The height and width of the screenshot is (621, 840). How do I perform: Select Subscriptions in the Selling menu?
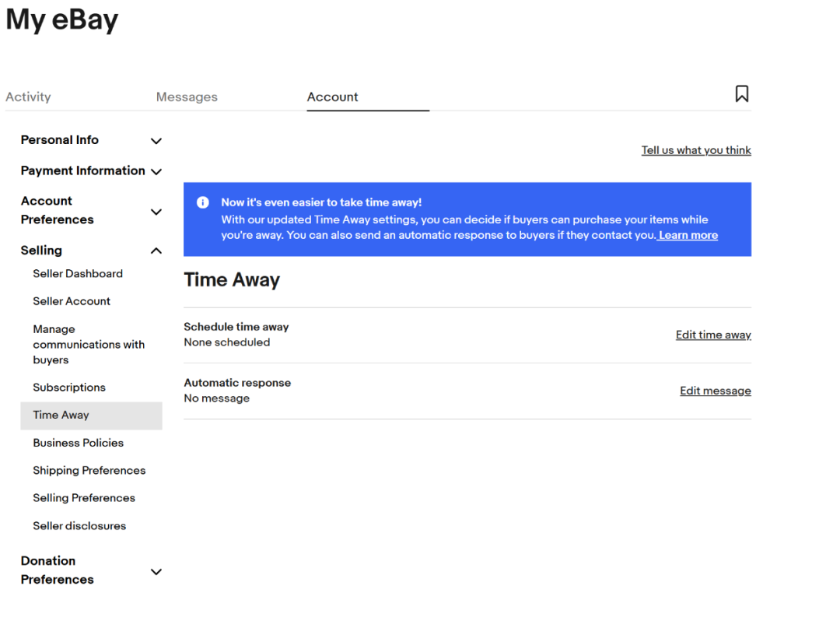pos(69,388)
